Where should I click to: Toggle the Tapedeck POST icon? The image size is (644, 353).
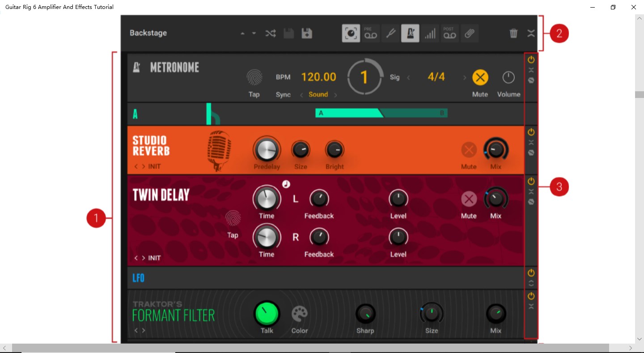[449, 34]
